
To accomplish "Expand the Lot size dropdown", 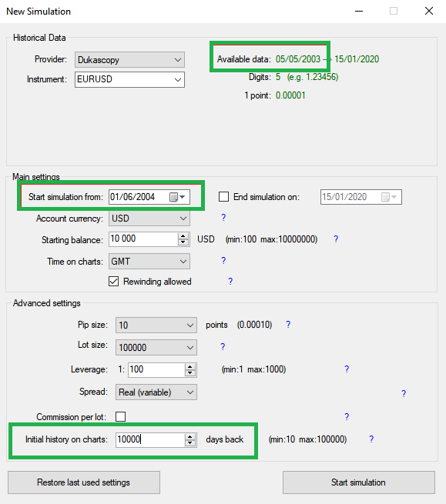I will [156, 348].
